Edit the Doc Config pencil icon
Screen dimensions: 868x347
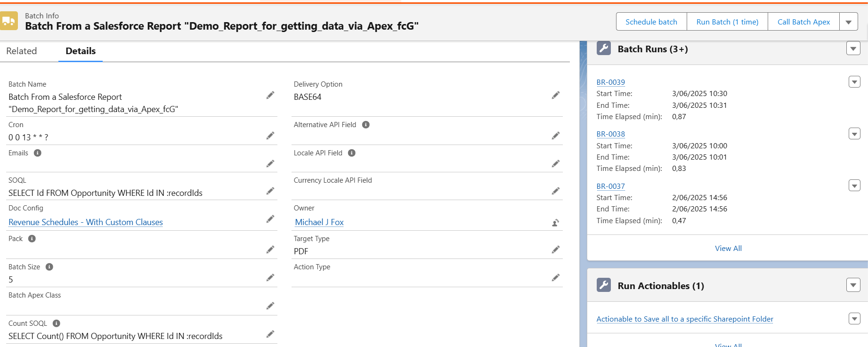click(x=270, y=219)
